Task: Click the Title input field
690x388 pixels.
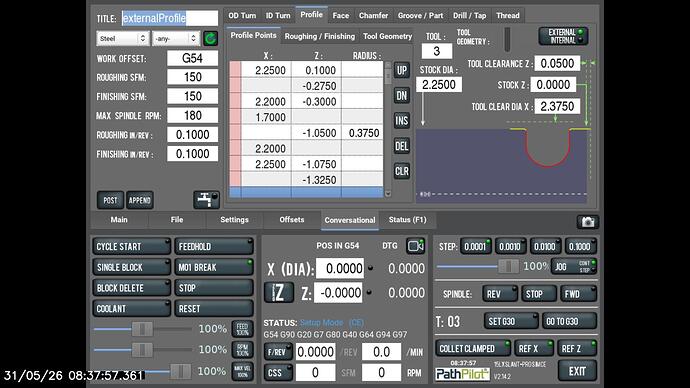Action: tap(169, 18)
